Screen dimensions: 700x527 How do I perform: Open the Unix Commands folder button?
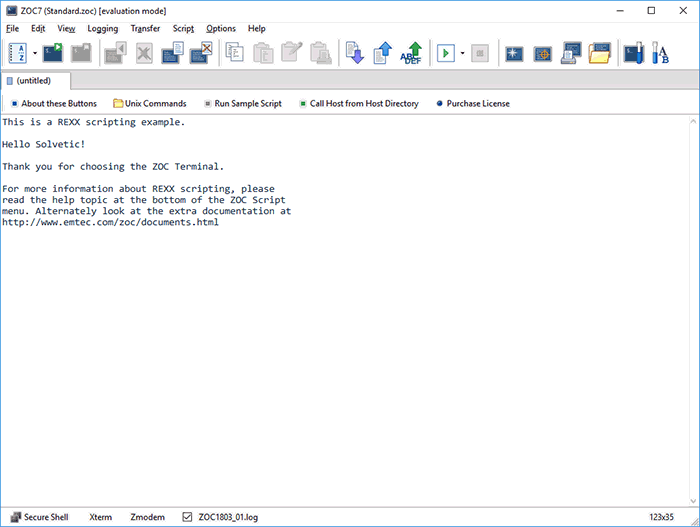[150, 104]
